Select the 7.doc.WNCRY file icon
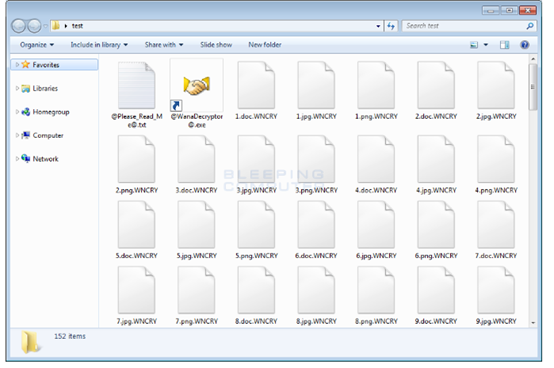 coord(496,225)
